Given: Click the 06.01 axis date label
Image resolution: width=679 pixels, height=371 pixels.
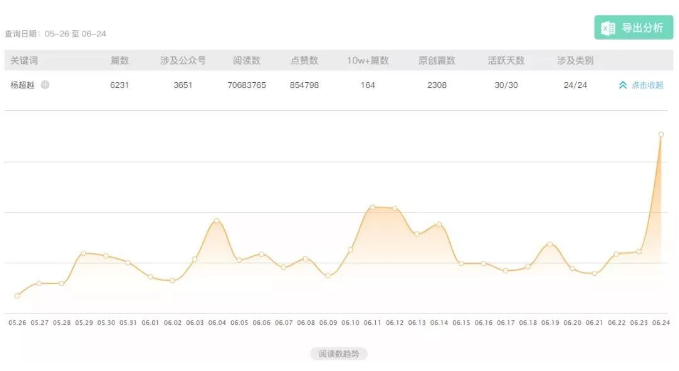Looking at the screenshot, I should click(x=150, y=323).
